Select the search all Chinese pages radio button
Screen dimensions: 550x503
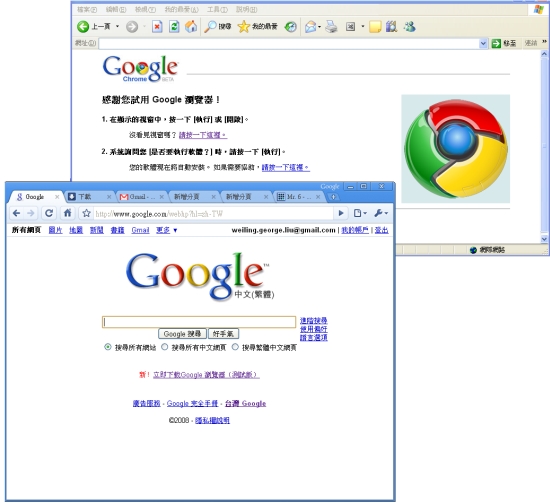coord(165,347)
